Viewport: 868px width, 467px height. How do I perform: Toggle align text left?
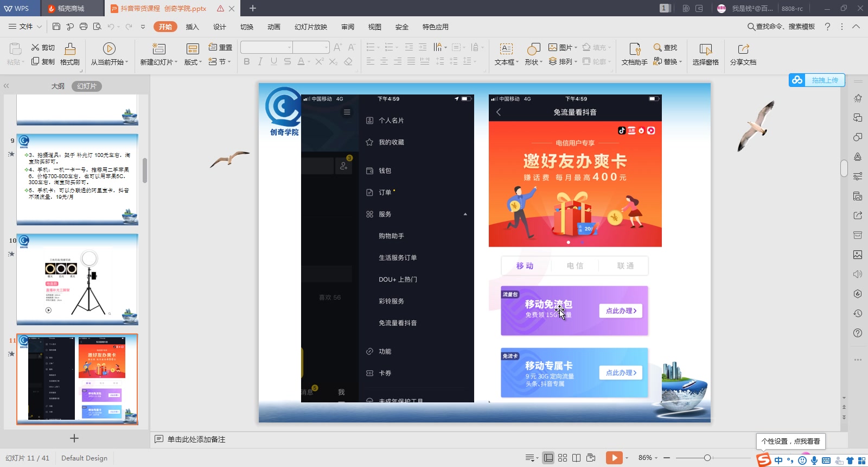pyautogui.click(x=371, y=62)
